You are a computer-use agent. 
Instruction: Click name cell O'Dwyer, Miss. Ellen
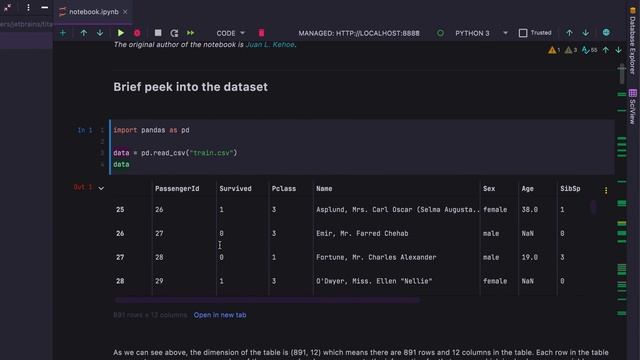(x=374, y=281)
